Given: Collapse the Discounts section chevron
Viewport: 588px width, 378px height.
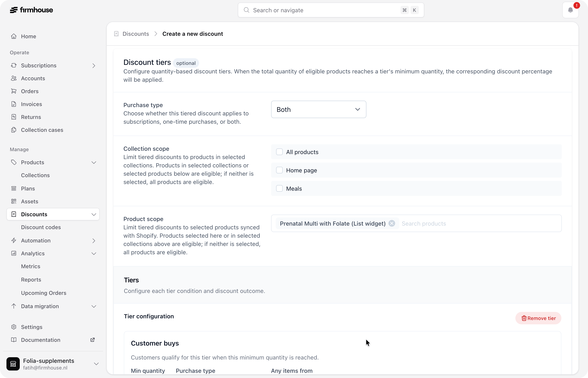Looking at the screenshot, I should [x=94, y=215].
